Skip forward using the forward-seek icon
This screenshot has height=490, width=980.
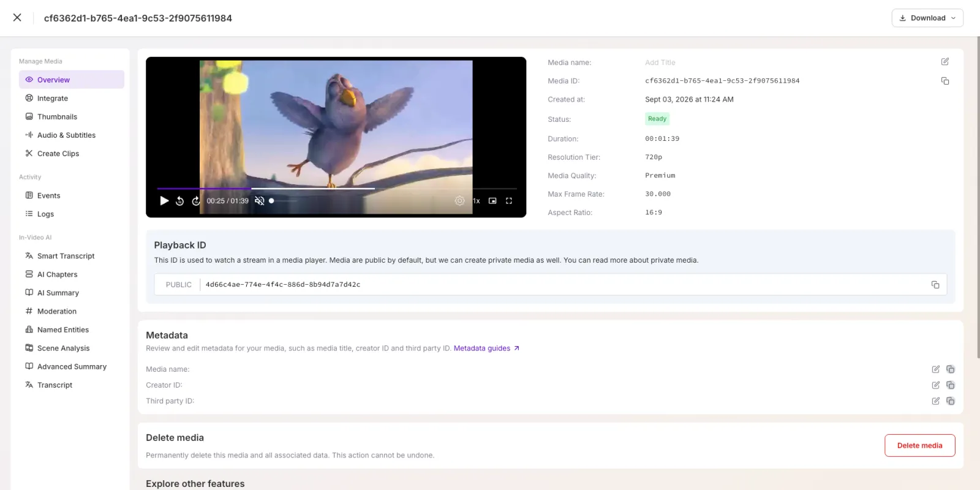[196, 201]
